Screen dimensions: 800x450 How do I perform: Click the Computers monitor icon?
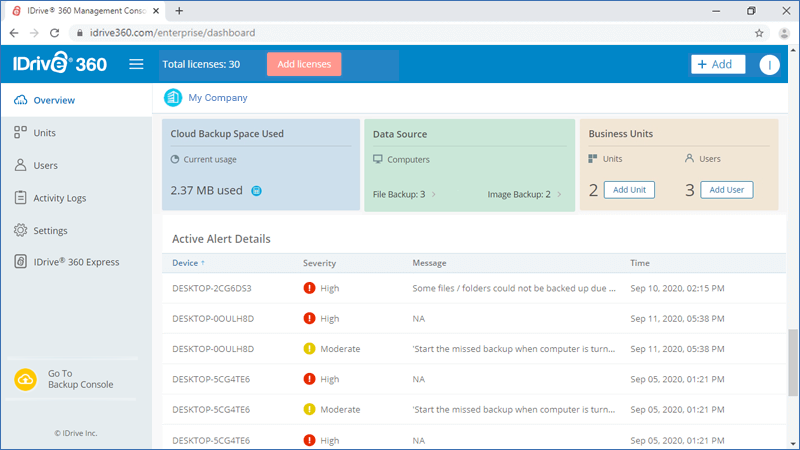pos(378,159)
